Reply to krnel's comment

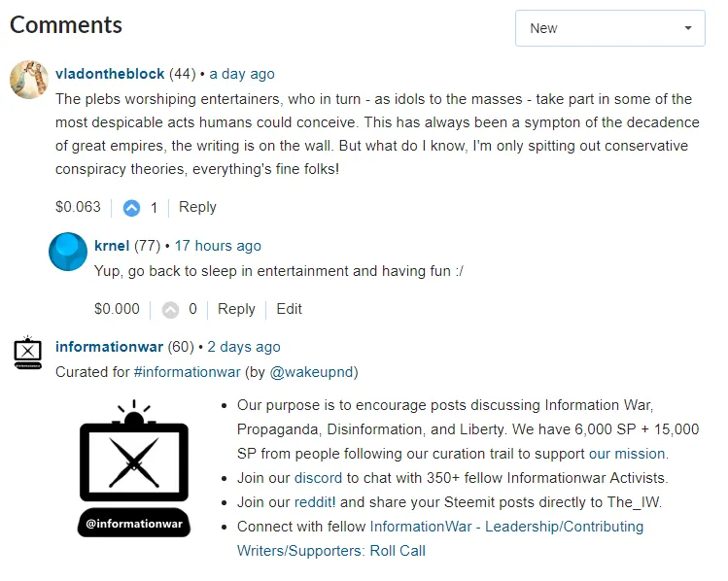[x=236, y=309]
